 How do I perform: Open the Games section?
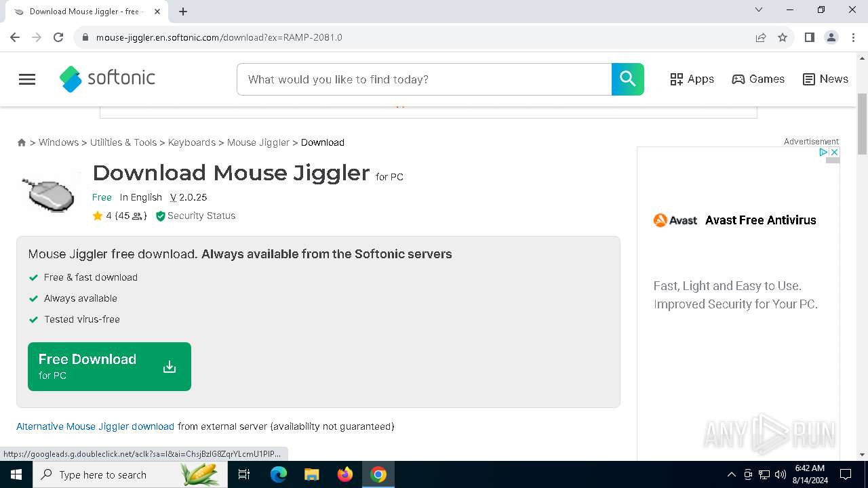[758, 79]
